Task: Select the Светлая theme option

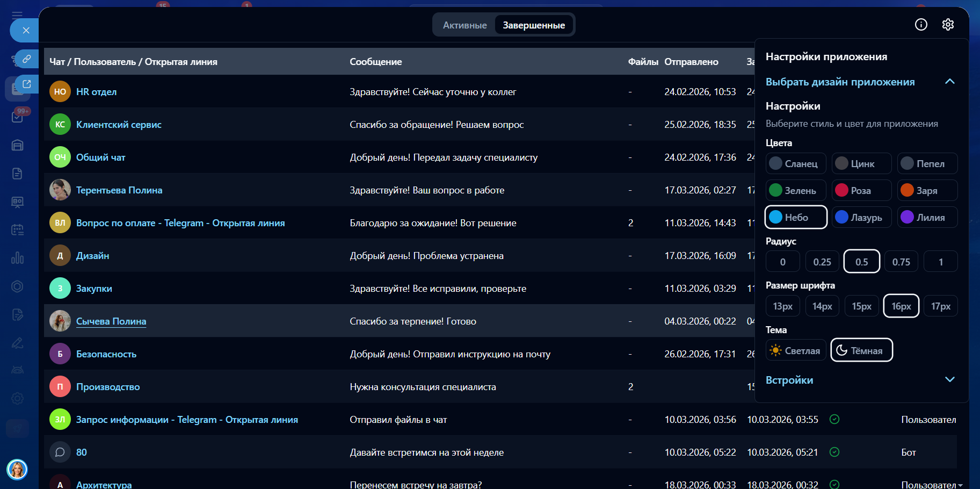Action: point(796,351)
